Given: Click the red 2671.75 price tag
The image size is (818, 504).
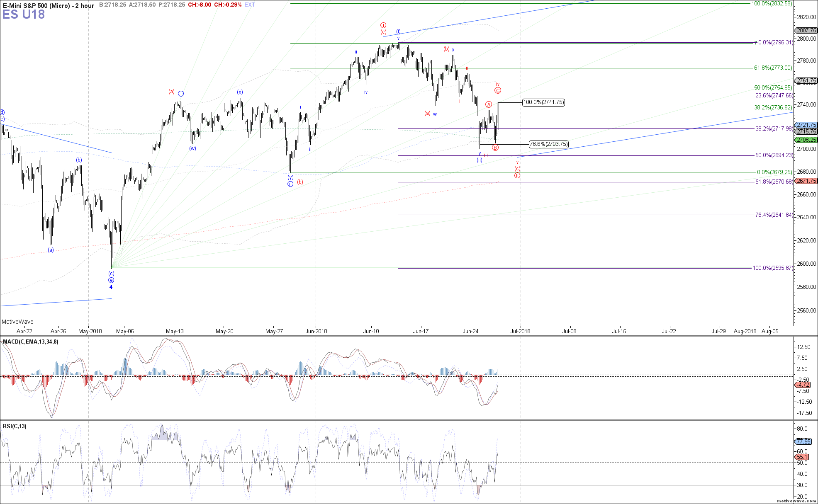Looking at the screenshot, I should pyautogui.click(x=806, y=181).
